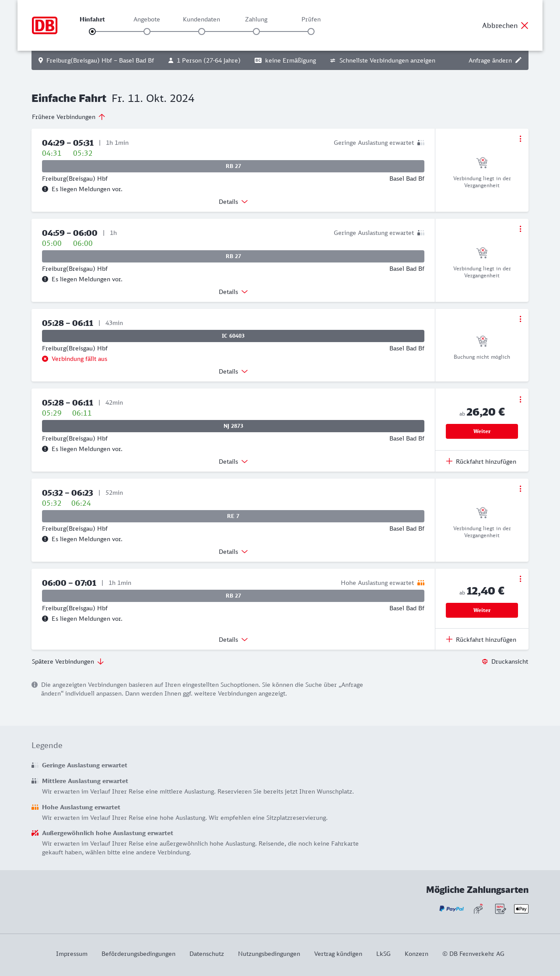Screen dimensions: 560x976
Task: Select the Angebote step circle
Action: (147, 31)
